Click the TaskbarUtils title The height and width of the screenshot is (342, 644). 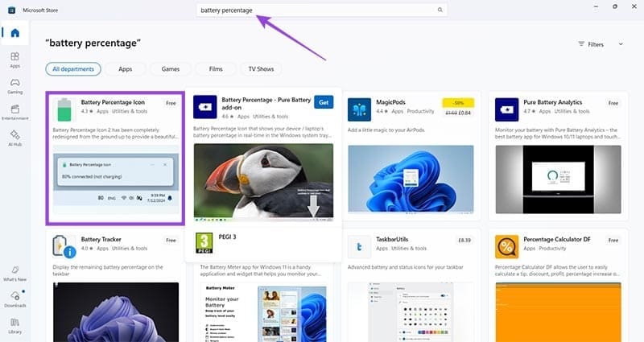(x=392, y=239)
